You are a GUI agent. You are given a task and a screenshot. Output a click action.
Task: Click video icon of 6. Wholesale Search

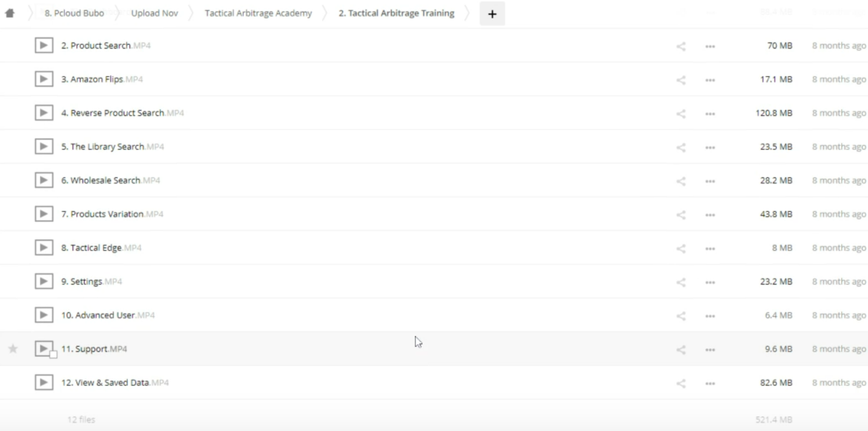pyautogui.click(x=44, y=180)
